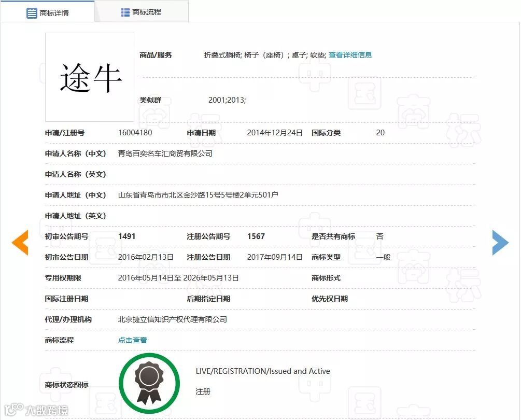This screenshot has height=420, width=521.
Task: Open 点击查看 link for trademark process
Action: [133, 340]
